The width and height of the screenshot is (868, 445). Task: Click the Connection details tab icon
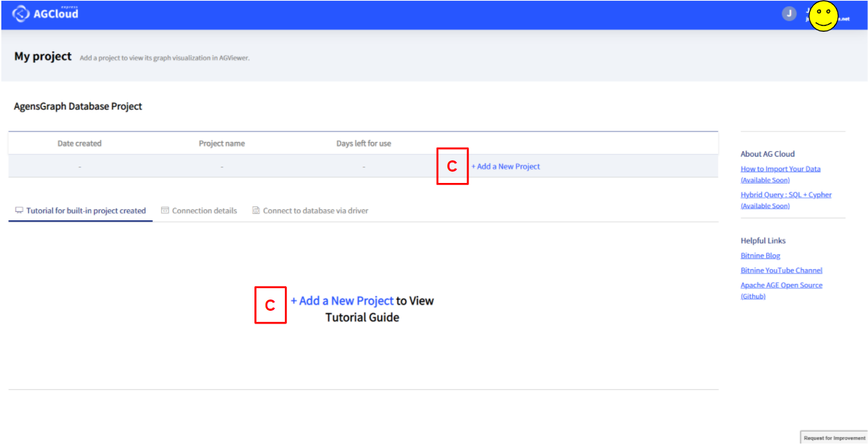(165, 210)
